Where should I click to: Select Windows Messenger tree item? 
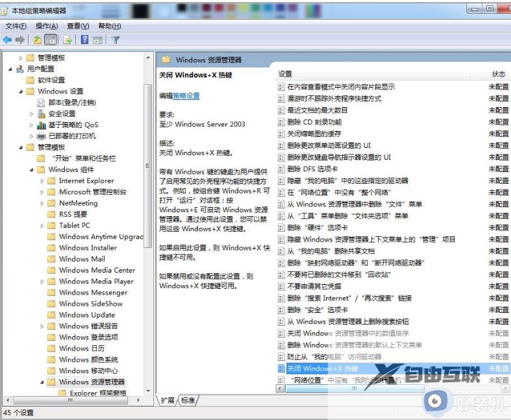(93, 293)
